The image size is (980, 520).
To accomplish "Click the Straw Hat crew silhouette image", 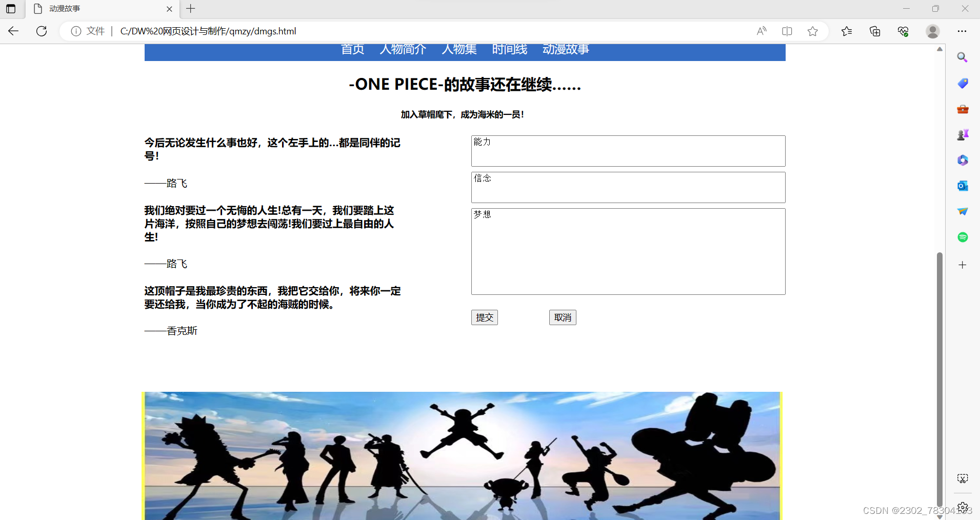I will 462,456.
